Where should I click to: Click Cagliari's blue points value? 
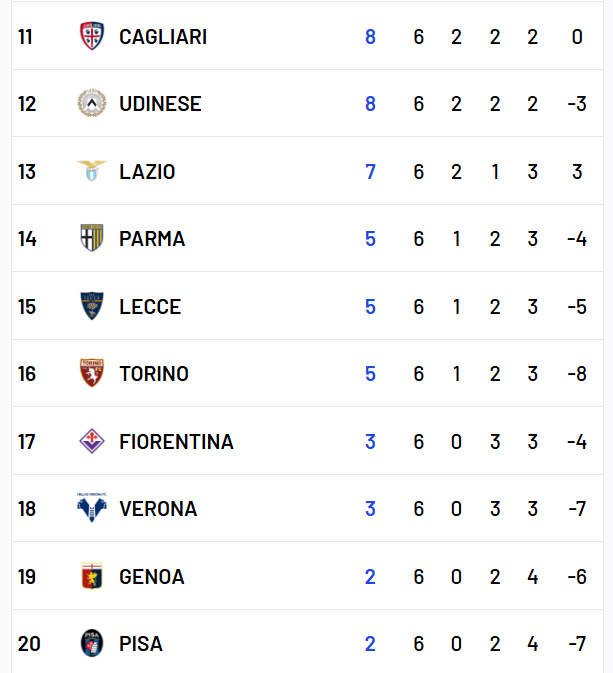click(370, 37)
